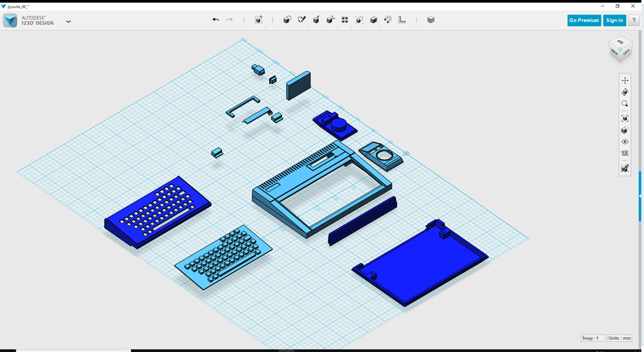Toggle snap on/off icon in navigation bar

point(625,168)
